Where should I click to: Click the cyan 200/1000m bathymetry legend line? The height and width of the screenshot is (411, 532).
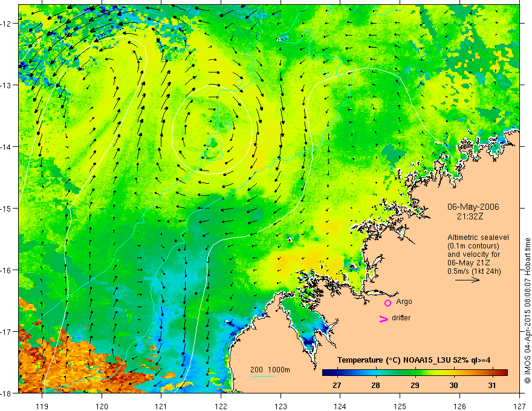coord(262,376)
